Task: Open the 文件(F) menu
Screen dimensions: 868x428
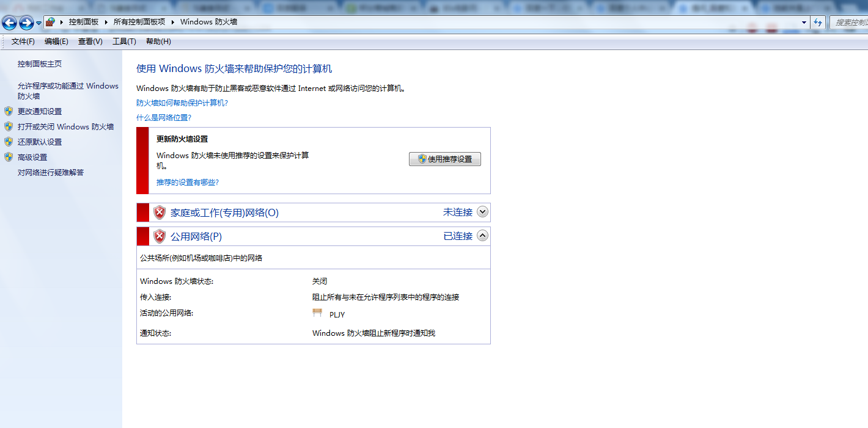Action: click(23, 42)
